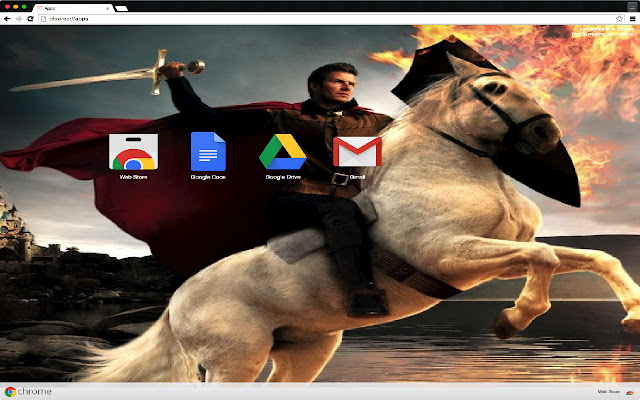Close the window with the red button
This screenshot has width=640, height=400.
tap(7, 7)
